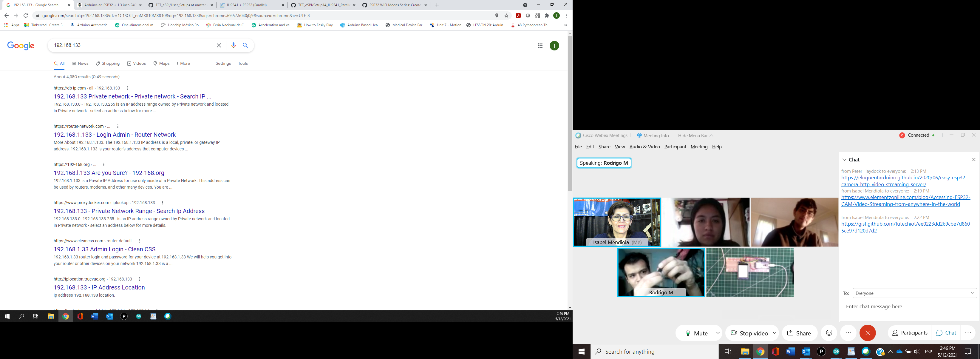Open the Webex File menu

tap(578, 147)
